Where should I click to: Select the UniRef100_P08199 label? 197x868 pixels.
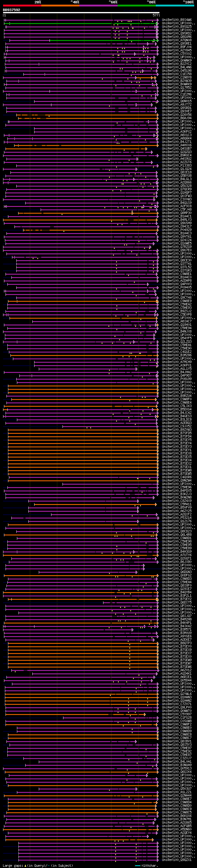pos(177,379)
